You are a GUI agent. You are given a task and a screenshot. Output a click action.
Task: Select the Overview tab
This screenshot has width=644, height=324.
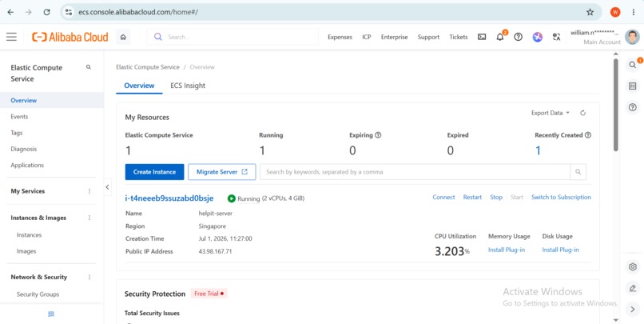tap(139, 86)
